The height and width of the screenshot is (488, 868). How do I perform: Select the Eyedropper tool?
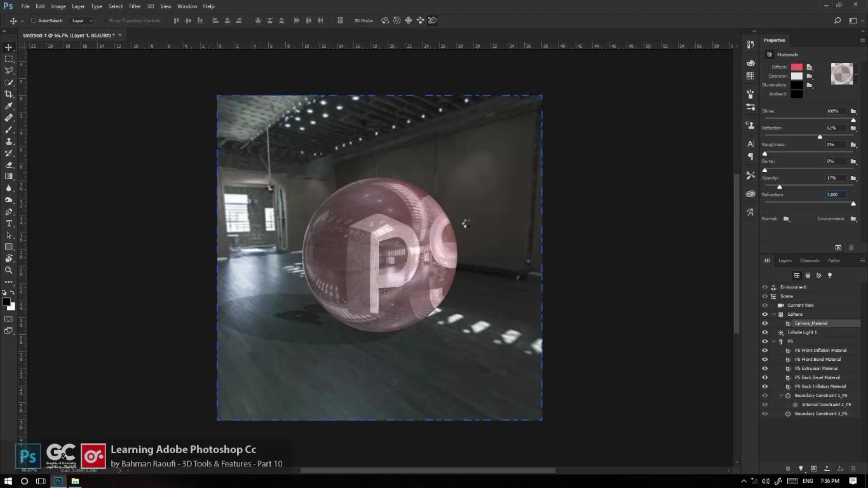[x=9, y=106]
